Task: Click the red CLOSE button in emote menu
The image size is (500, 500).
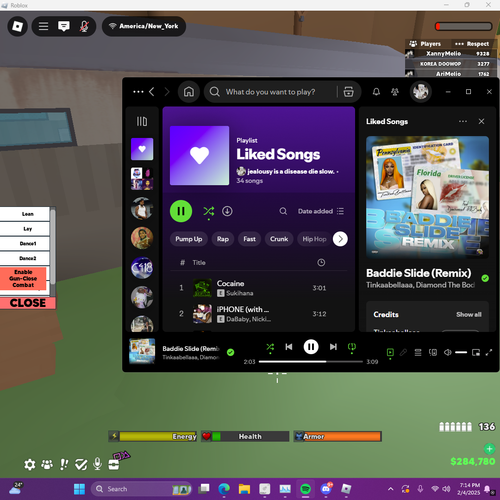Action: 28,303
